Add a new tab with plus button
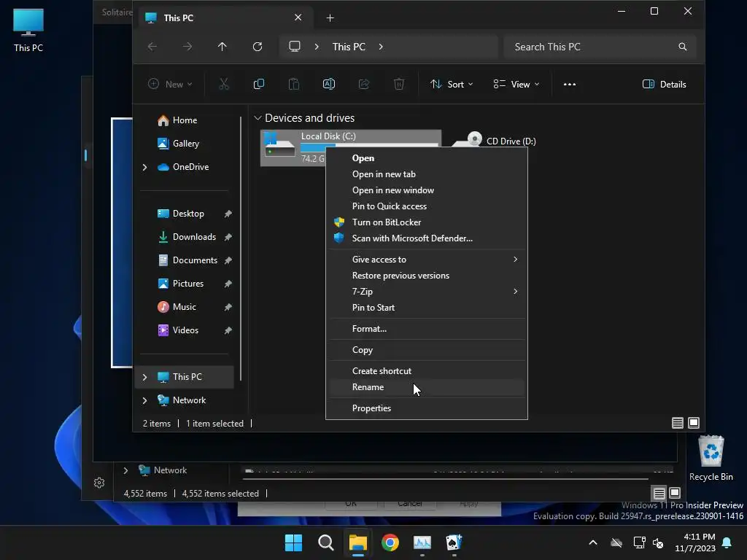Screen dimensions: 747x560 click(x=330, y=18)
